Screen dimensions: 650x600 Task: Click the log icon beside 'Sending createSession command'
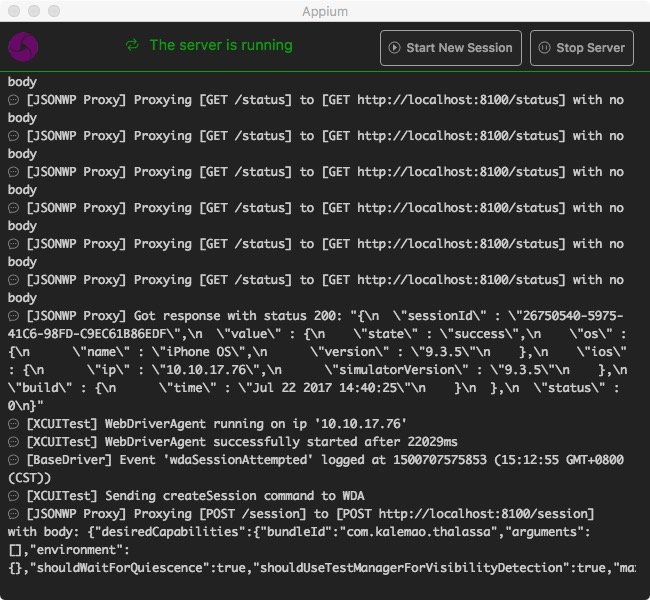point(14,496)
